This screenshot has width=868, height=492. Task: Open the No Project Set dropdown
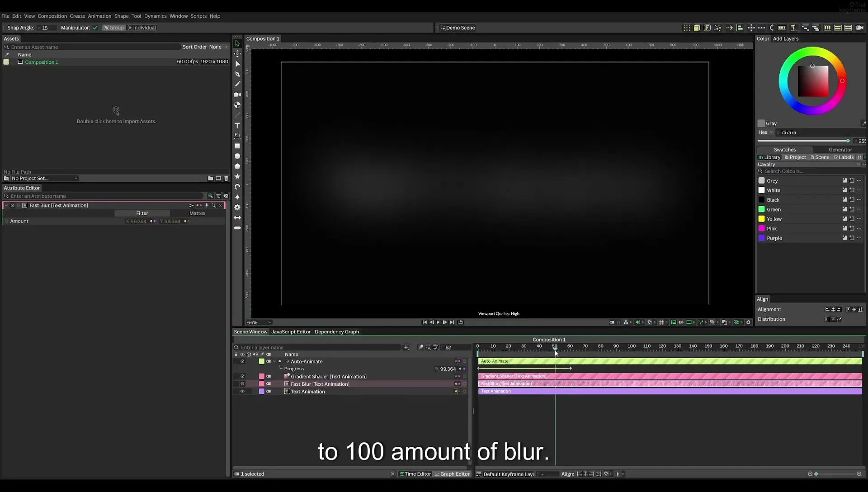click(44, 179)
